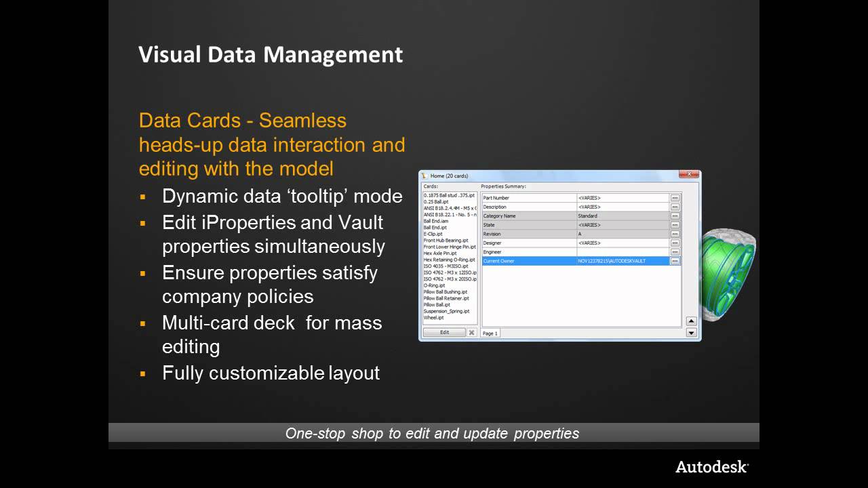Click the State value field

pyautogui.click(x=623, y=224)
